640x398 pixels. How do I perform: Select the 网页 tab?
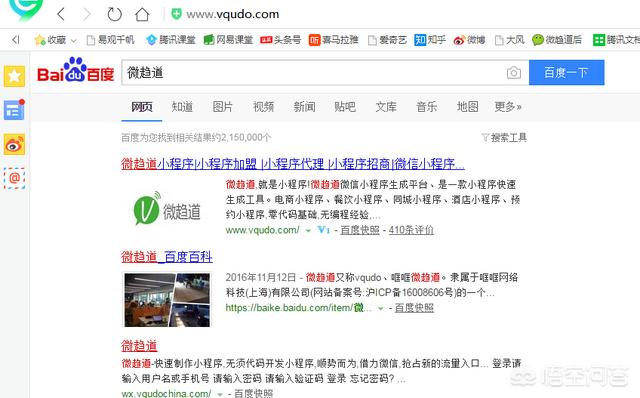coord(142,107)
